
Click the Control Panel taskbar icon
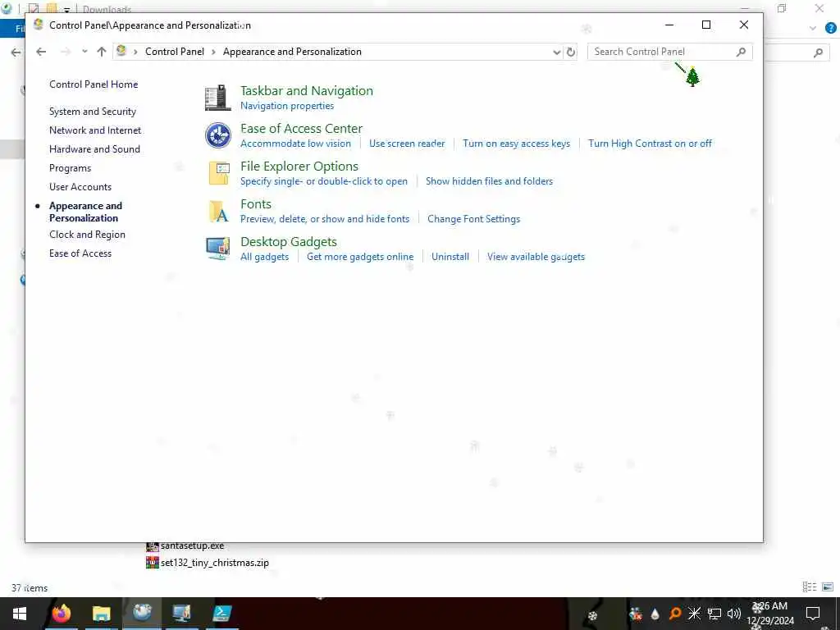click(181, 614)
